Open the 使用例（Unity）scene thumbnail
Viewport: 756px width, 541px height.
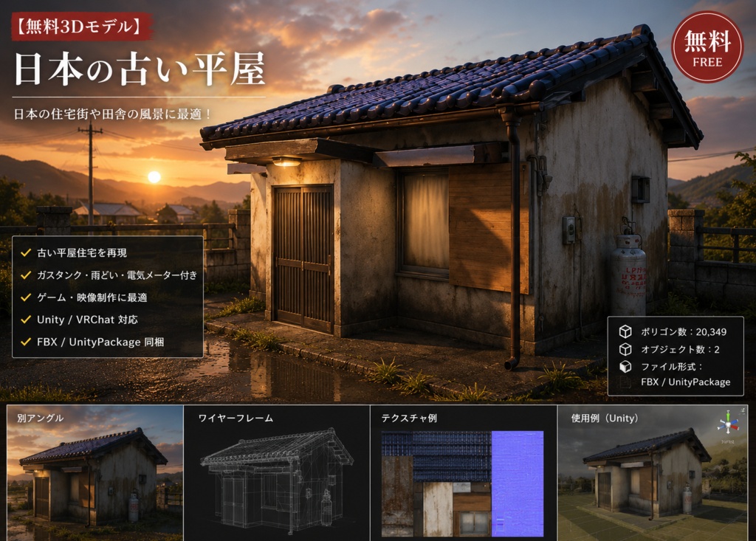point(653,473)
